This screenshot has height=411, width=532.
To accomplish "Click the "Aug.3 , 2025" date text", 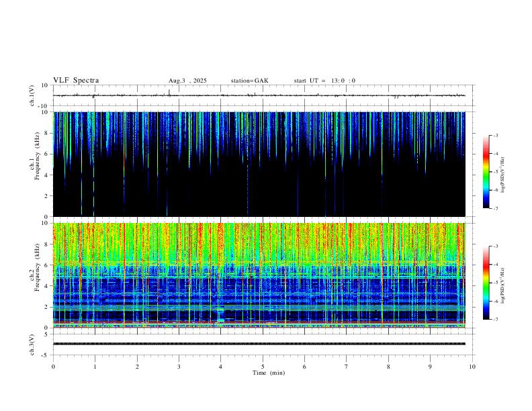I will (187, 81).
